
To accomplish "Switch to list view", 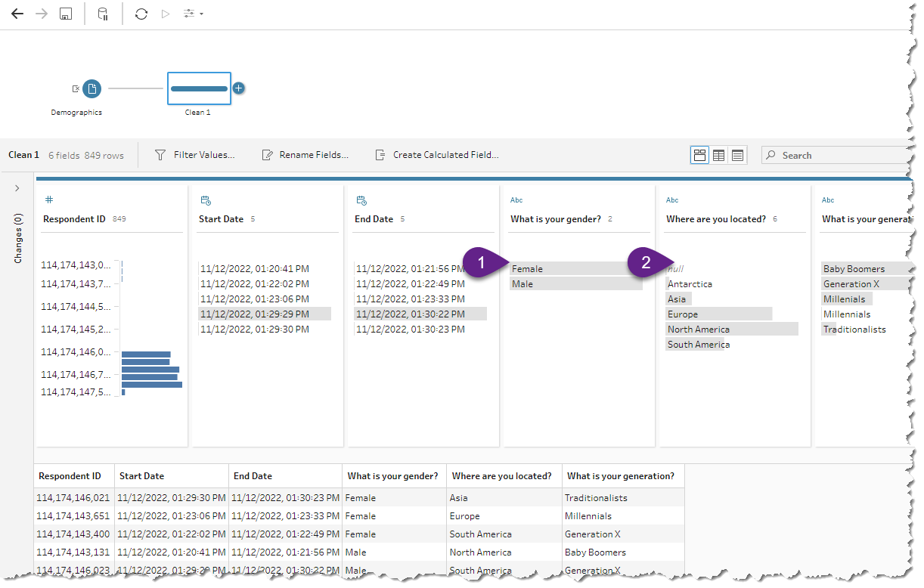I will point(737,155).
